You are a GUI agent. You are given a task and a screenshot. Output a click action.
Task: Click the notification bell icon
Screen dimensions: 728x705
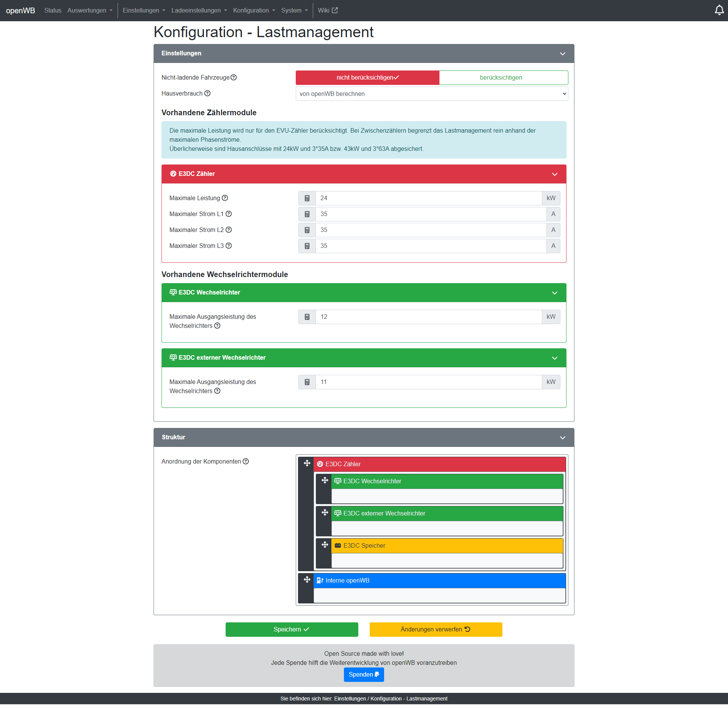[719, 10]
